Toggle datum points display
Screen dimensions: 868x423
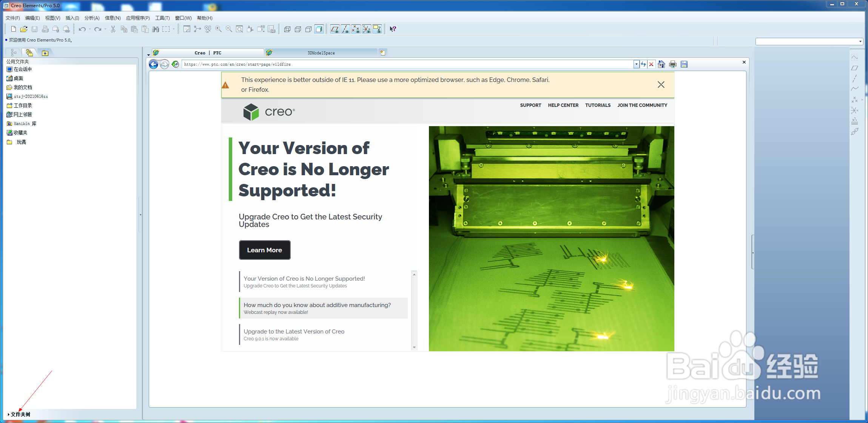click(356, 29)
